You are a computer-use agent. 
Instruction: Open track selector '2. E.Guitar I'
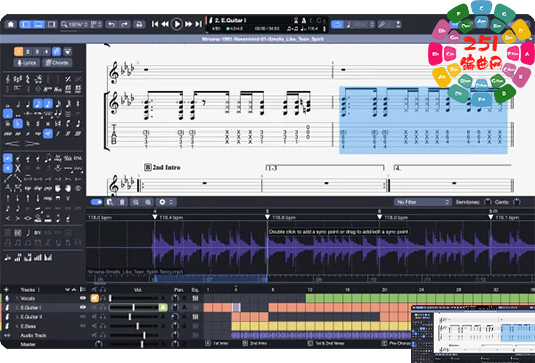tap(229, 20)
